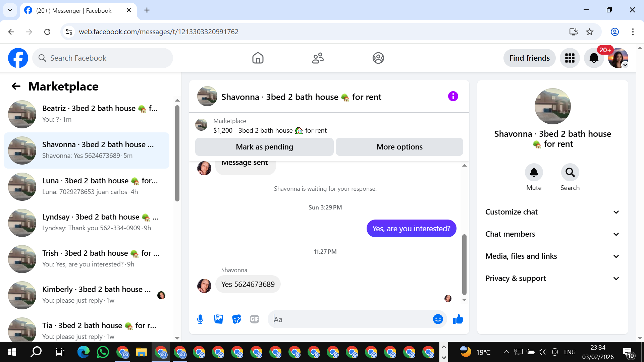Expand Media, files and links
The height and width of the screenshot is (362, 644).
(x=552, y=256)
